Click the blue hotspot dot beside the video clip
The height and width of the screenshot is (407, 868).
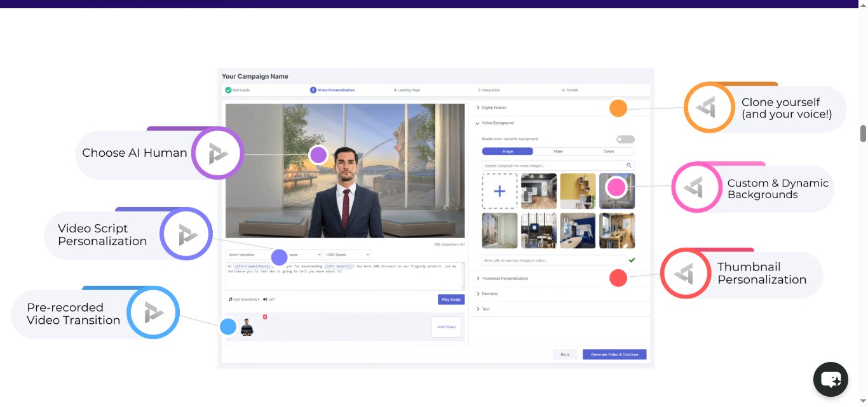(227, 327)
